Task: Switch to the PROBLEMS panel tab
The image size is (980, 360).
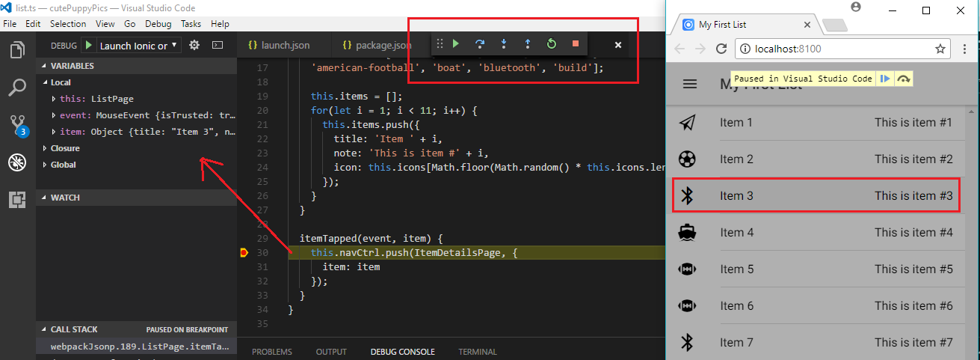Action: click(272, 352)
